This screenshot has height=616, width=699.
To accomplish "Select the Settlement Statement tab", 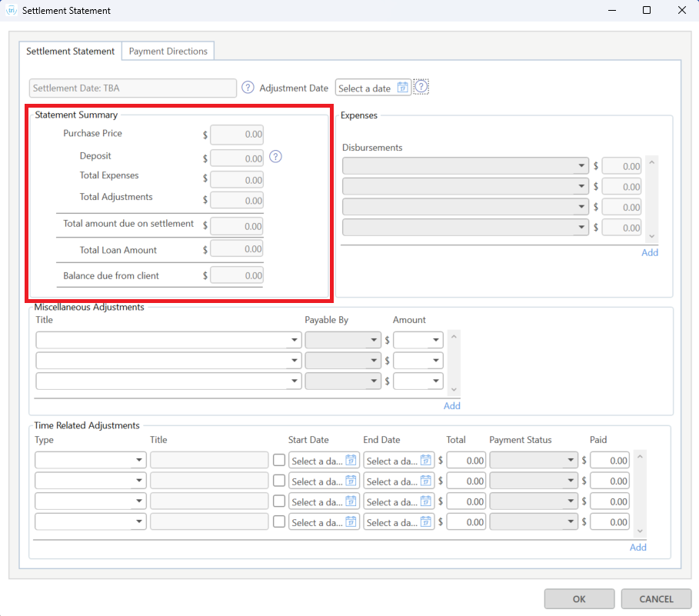I will pos(71,51).
